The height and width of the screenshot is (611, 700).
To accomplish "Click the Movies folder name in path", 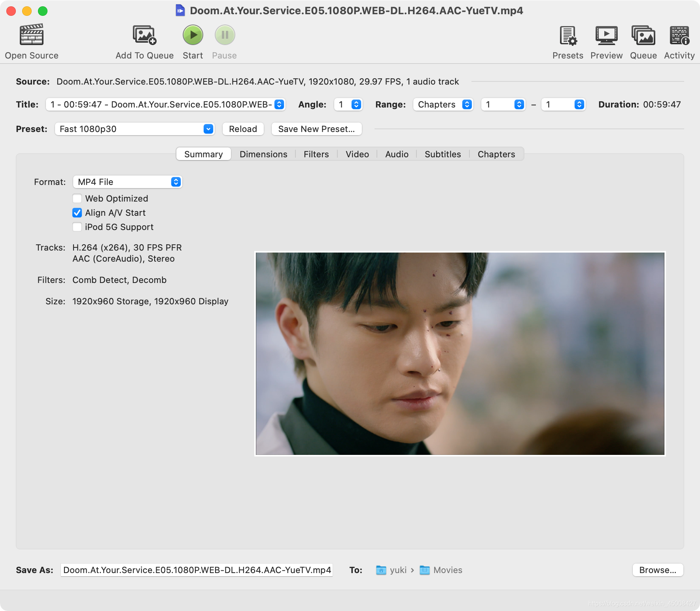I will coord(448,570).
